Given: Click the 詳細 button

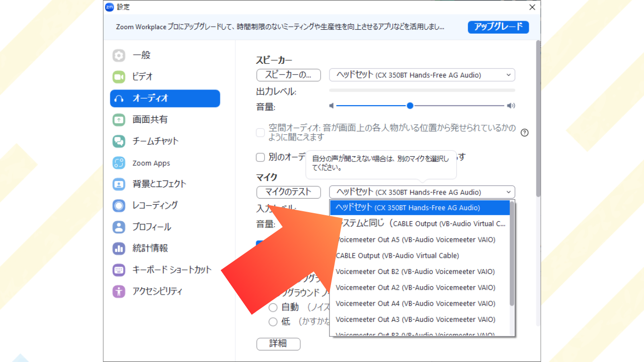Looking at the screenshot, I should point(278,344).
